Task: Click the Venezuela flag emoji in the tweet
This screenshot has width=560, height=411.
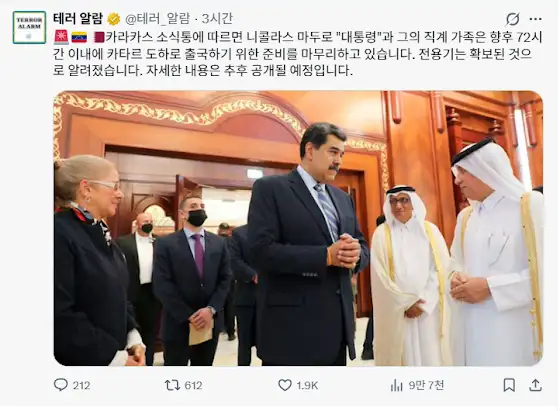Action: (79, 37)
